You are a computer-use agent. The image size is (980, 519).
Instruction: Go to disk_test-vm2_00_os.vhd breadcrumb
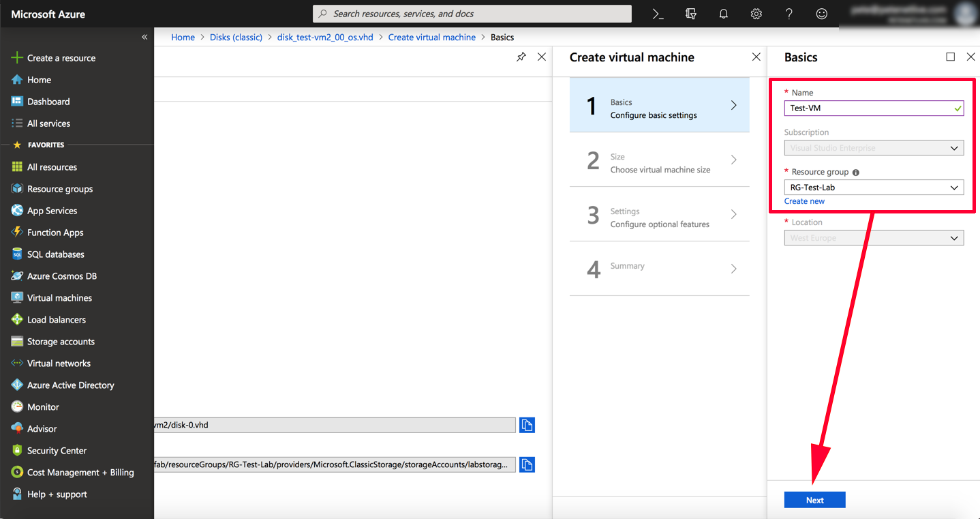(325, 38)
